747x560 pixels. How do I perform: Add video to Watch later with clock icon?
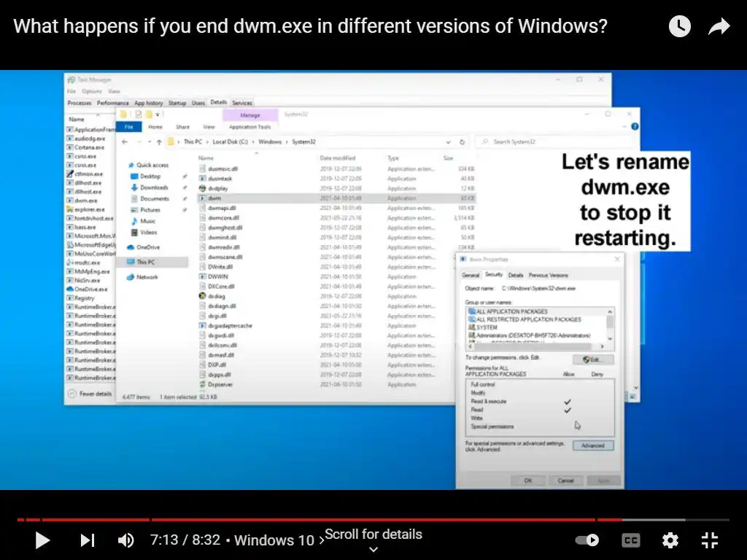[679, 26]
